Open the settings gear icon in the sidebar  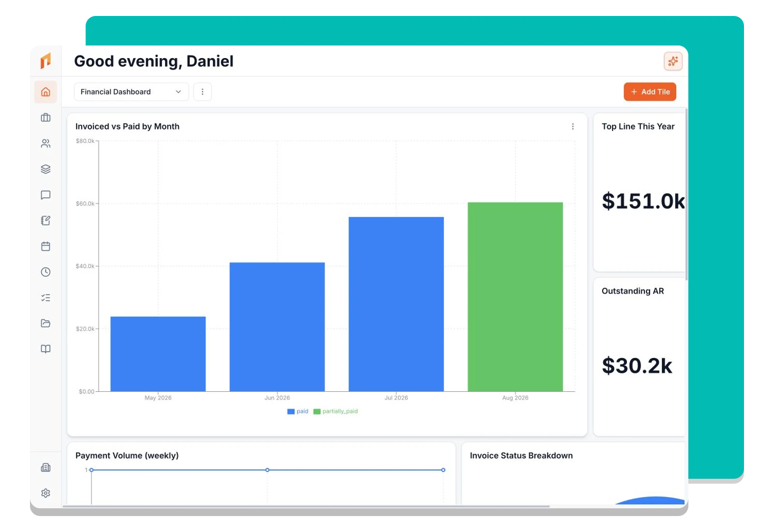click(x=45, y=493)
